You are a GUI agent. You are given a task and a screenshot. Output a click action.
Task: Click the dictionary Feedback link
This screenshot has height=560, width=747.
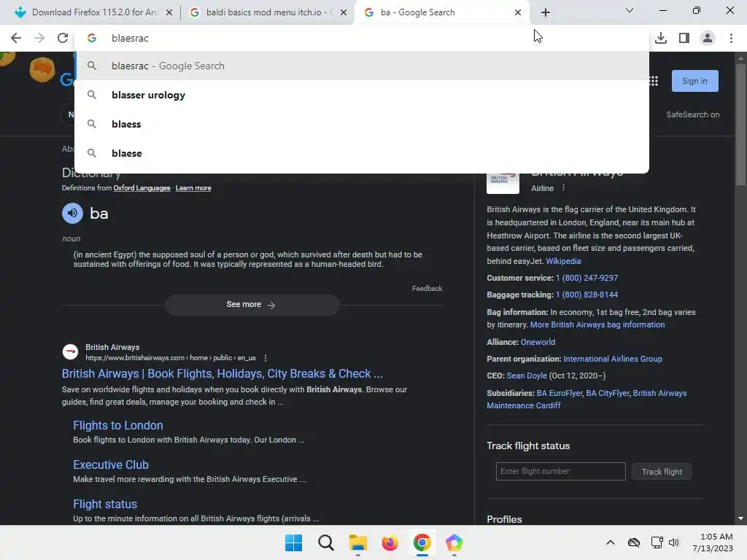pos(427,289)
